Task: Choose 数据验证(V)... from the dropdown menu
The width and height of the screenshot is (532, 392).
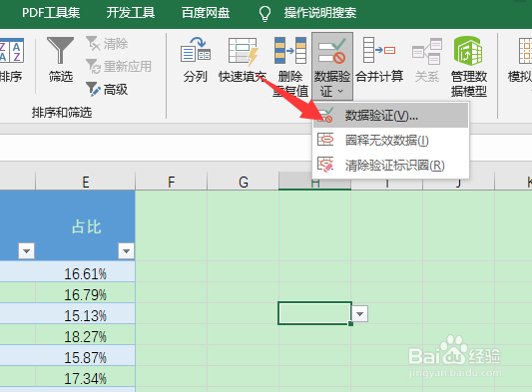Action: pos(391,116)
